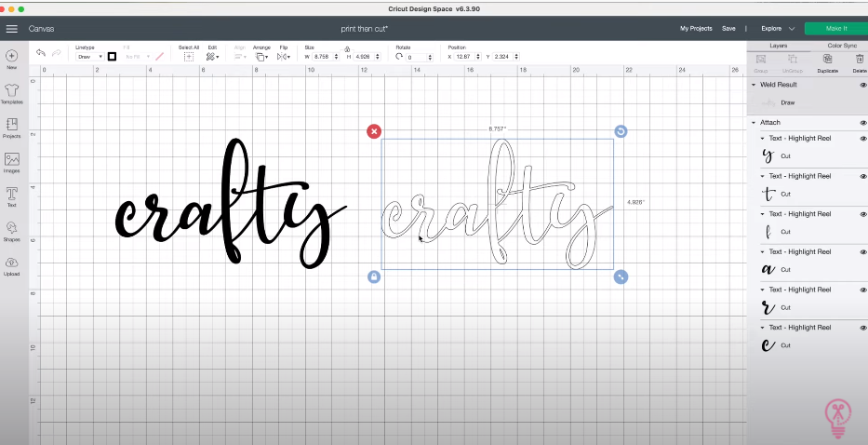Click the Undo arrow
868x445 pixels.
(40, 53)
